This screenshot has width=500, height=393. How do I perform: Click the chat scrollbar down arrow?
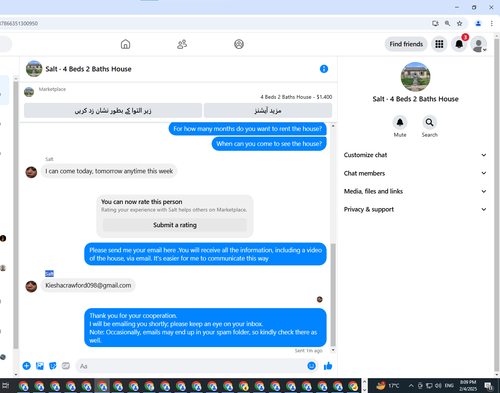(x=333, y=350)
